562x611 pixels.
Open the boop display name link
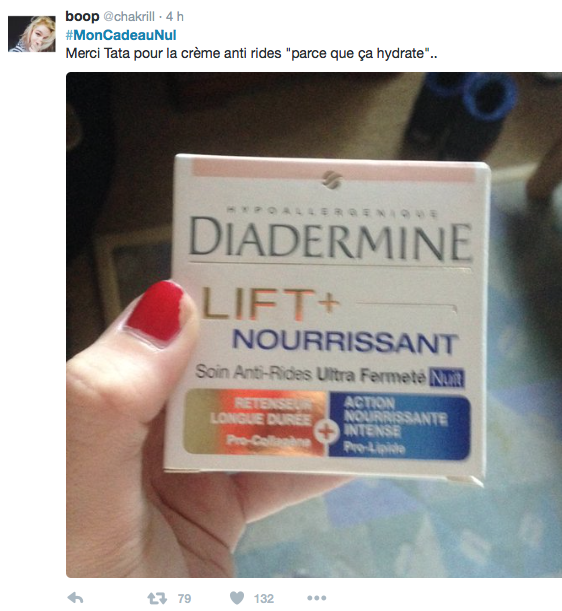point(82,16)
